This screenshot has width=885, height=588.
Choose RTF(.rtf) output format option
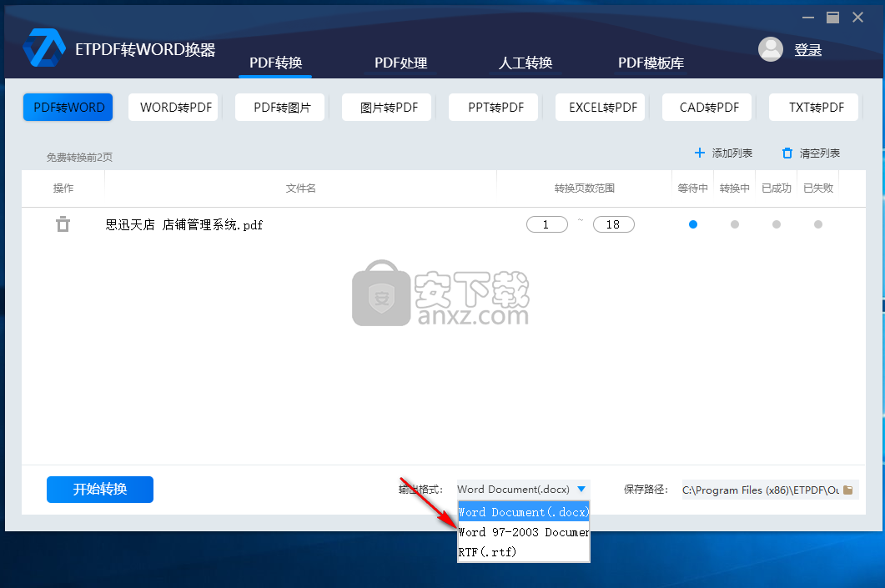tap(524, 552)
